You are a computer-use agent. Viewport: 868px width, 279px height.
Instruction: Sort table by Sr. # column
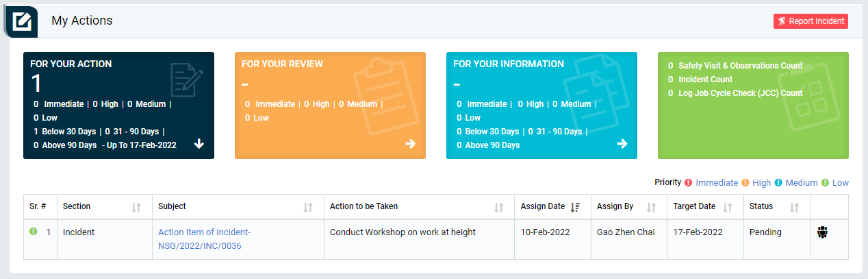(x=38, y=206)
